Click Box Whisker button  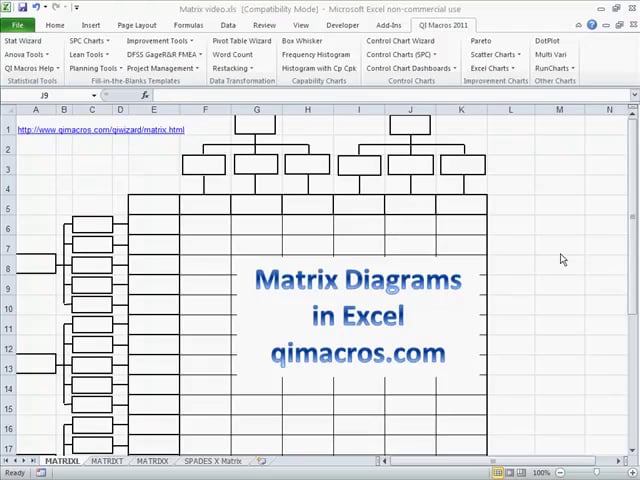[x=302, y=41]
